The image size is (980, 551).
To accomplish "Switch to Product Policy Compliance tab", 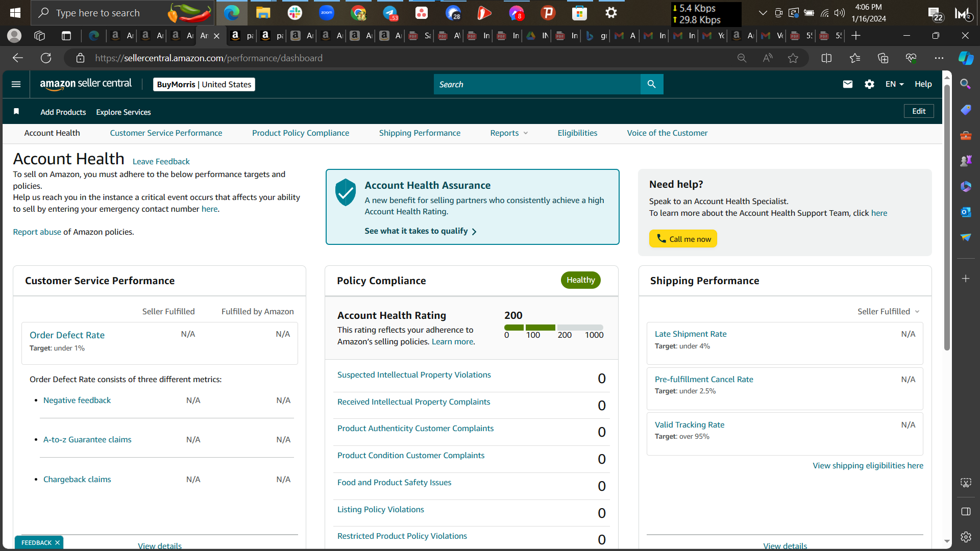I will (x=301, y=133).
